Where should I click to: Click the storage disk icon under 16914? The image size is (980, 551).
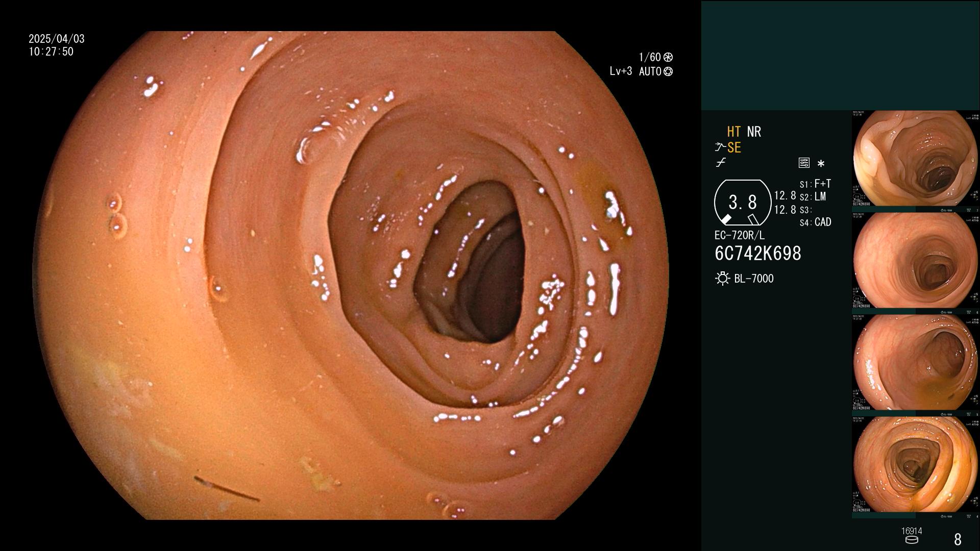click(x=911, y=540)
